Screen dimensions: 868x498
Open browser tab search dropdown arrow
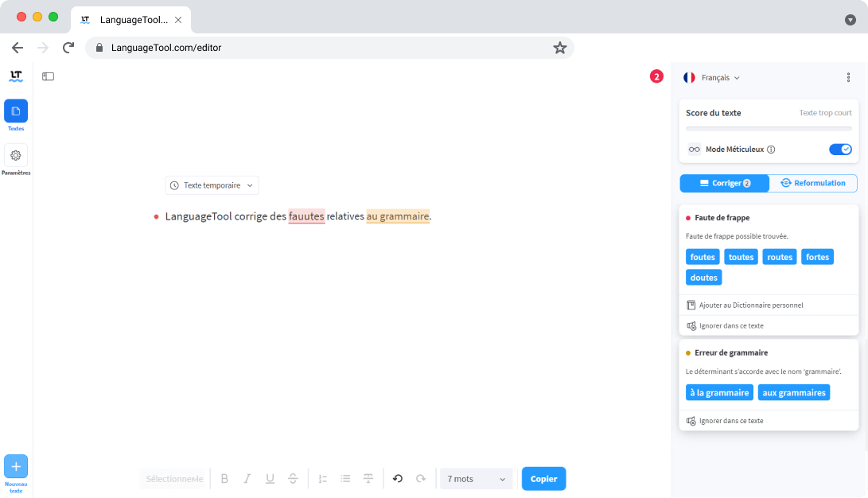click(850, 20)
